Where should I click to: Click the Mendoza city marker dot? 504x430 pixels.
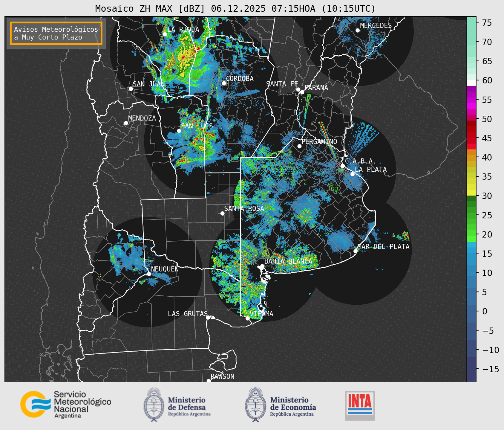point(126,123)
